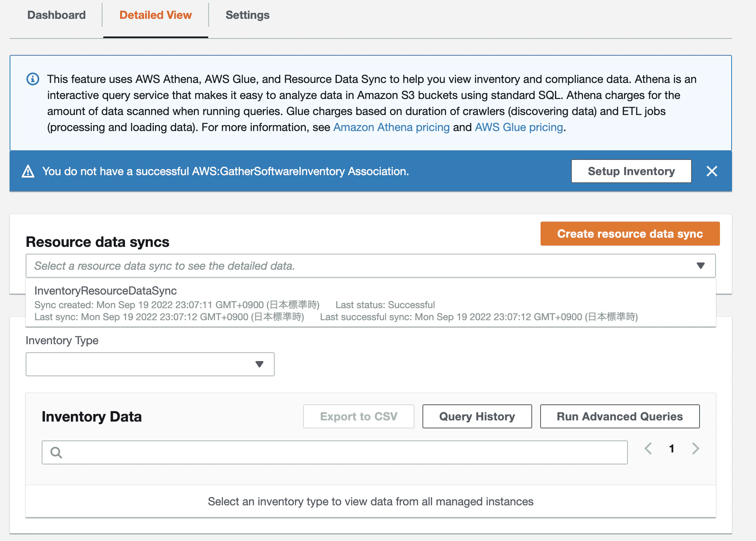Click the 'Sync created' timestamp text
This screenshot has width=756, height=541.
coord(177,305)
